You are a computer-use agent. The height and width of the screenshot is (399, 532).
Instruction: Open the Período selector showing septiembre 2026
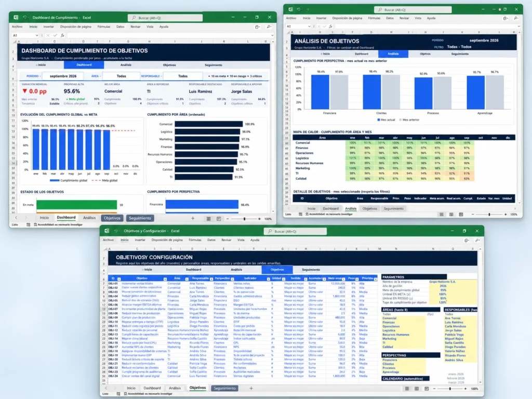[63, 76]
